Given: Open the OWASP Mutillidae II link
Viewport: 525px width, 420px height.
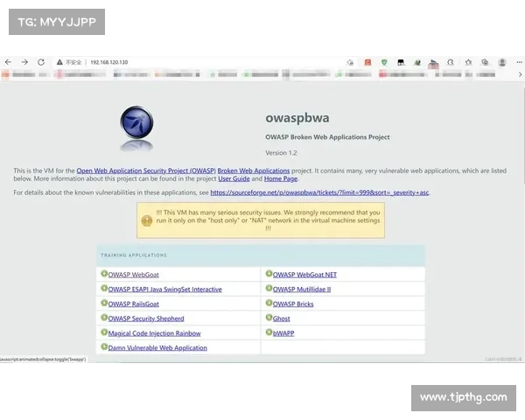Looking at the screenshot, I should (302, 290).
